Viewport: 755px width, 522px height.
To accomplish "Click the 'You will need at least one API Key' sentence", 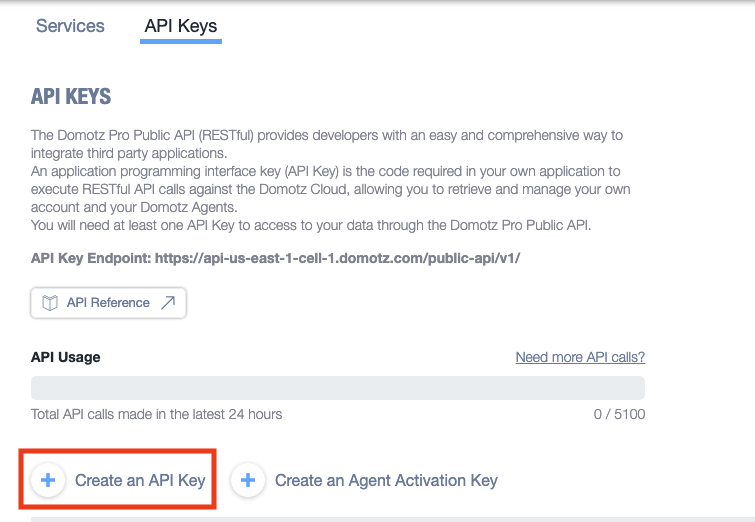I will pyautogui.click(x=311, y=225).
